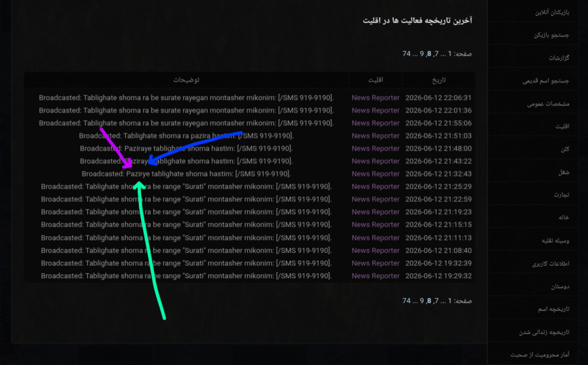This screenshot has height=365, width=588.
Task: Select جستجو اسم قدیمی menu item
Action: [546, 81]
